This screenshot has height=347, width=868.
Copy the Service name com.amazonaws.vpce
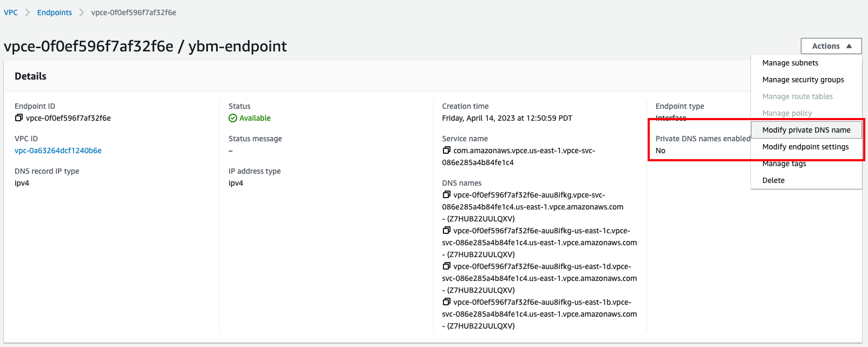(x=446, y=150)
